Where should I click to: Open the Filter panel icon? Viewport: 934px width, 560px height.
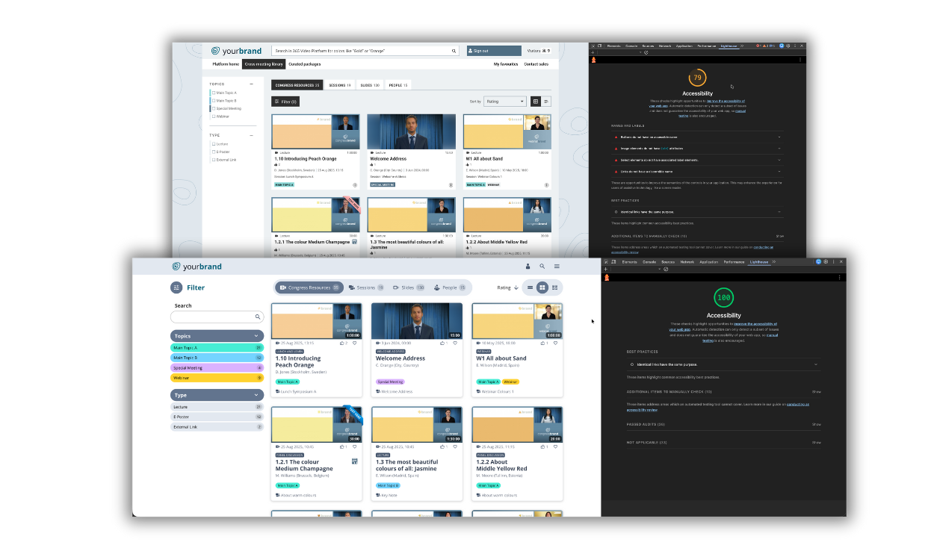(176, 287)
